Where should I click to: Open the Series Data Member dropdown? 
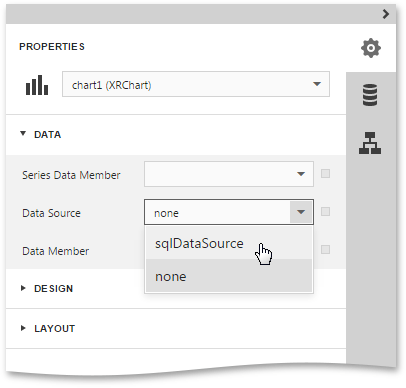pos(229,174)
